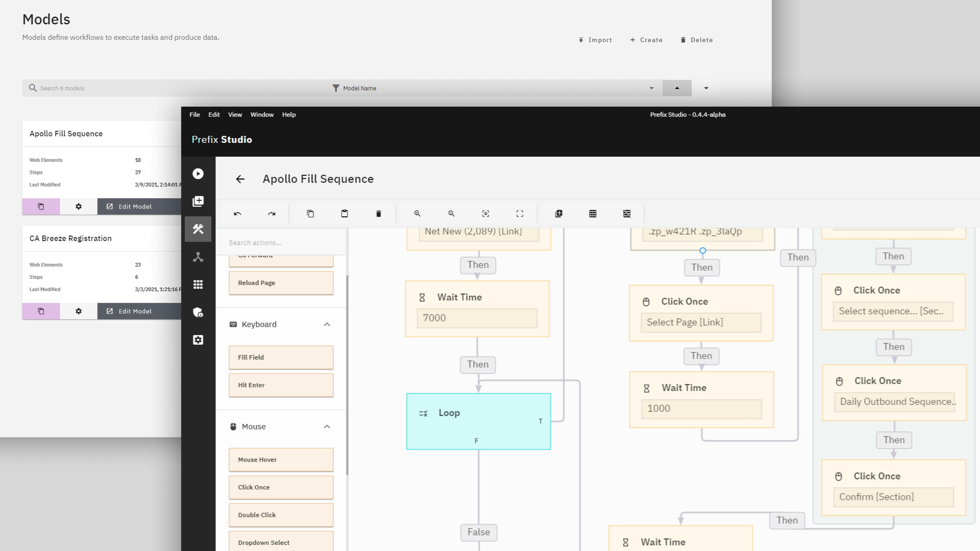Select the Click Once action in palette
Image resolution: width=980 pixels, height=551 pixels.
pyautogui.click(x=281, y=487)
